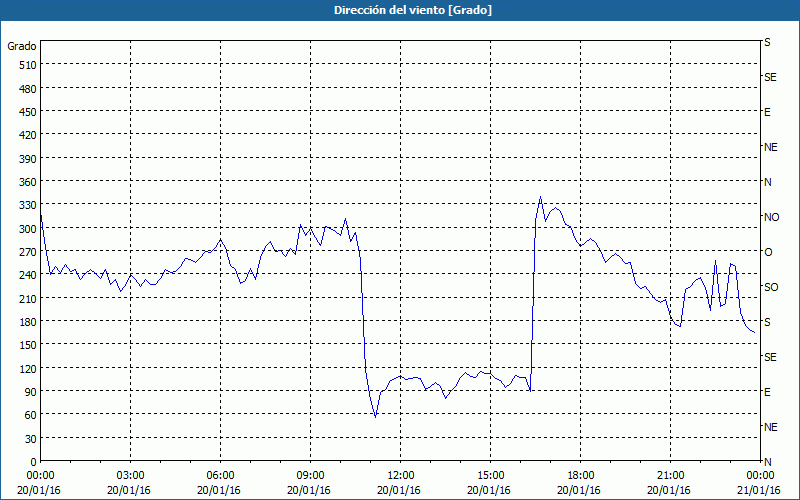Image resolution: width=800 pixels, height=500 pixels.
Task: Select the 21/01/16 date label
Action: click(761, 490)
